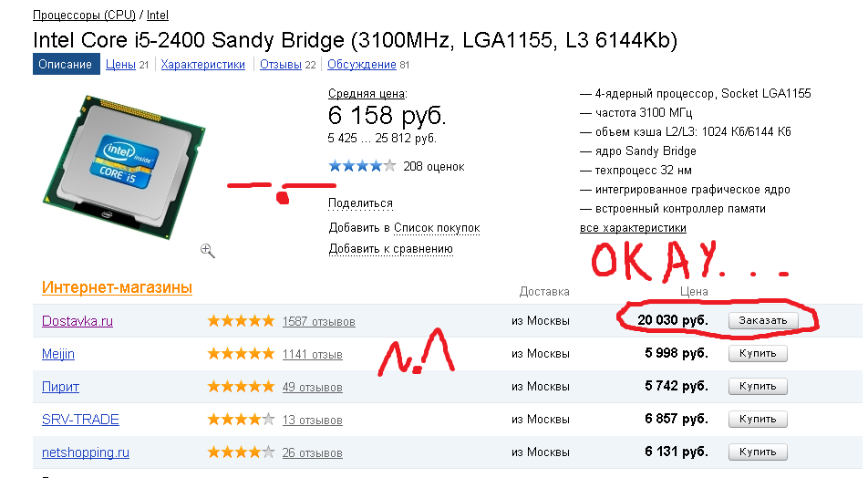Open the Описание tab
Screen dimensions: 868x478
(66, 64)
